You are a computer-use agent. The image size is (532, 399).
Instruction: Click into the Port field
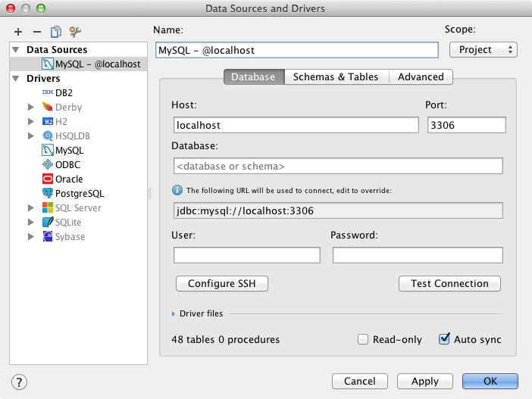[x=467, y=125]
